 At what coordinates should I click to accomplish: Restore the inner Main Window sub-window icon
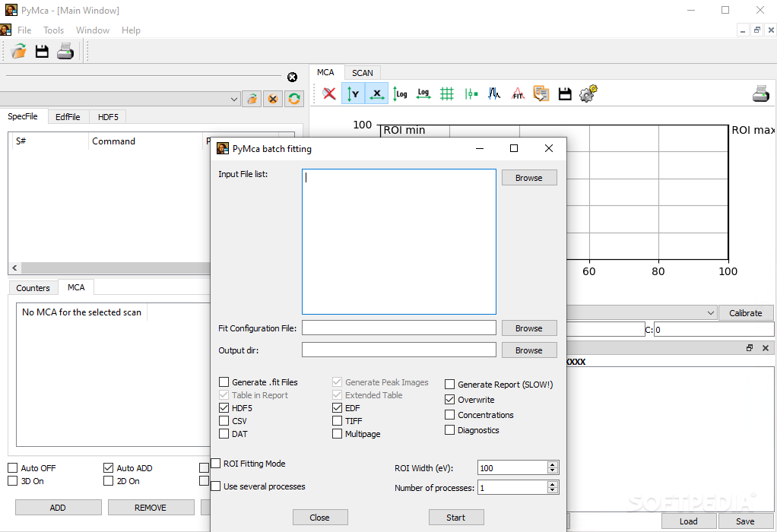756,30
